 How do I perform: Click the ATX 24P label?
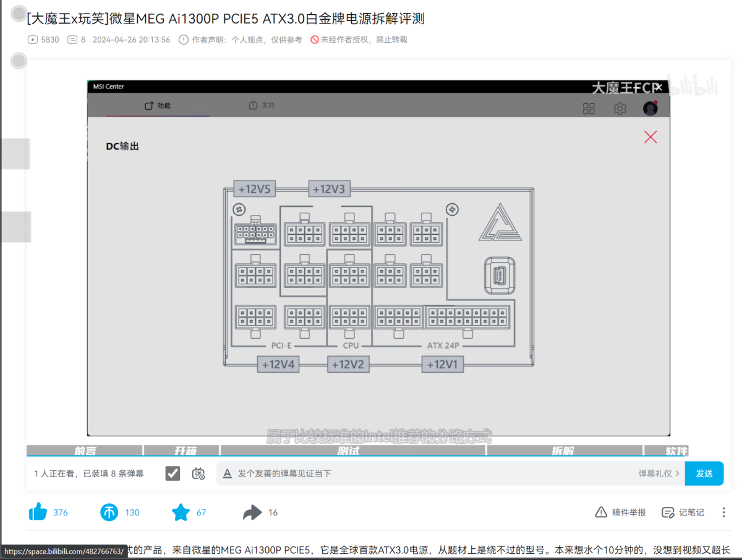tap(443, 346)
